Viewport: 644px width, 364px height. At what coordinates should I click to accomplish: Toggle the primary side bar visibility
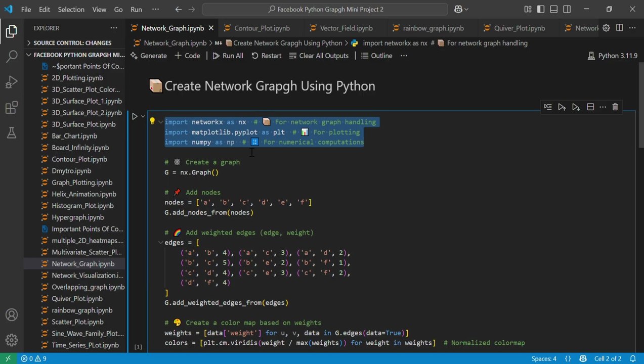pos(541,9)
